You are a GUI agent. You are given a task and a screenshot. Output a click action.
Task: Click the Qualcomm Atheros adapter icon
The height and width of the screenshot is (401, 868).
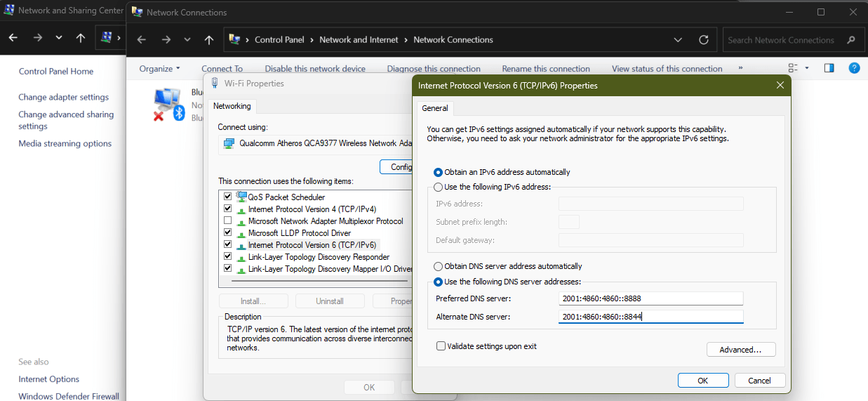(x=228, y=143)
